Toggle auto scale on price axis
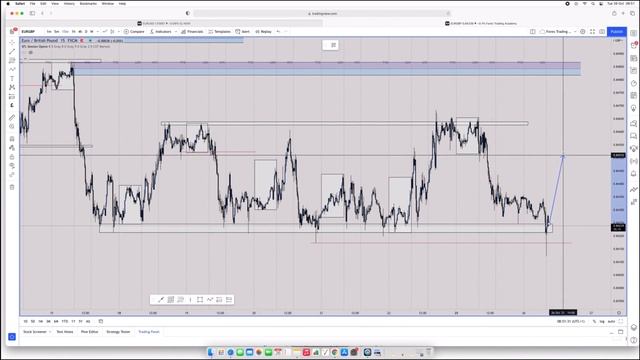 pos(611,322)
